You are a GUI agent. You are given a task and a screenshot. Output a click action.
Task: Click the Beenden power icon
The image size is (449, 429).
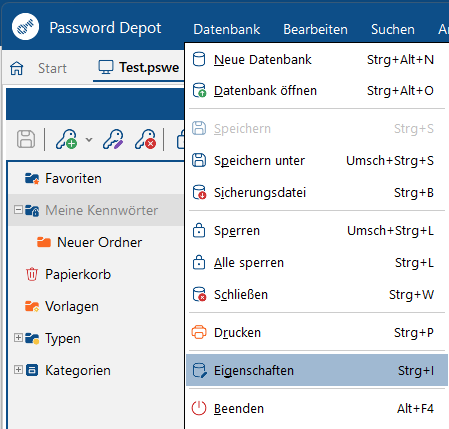(x=199, y=408)
